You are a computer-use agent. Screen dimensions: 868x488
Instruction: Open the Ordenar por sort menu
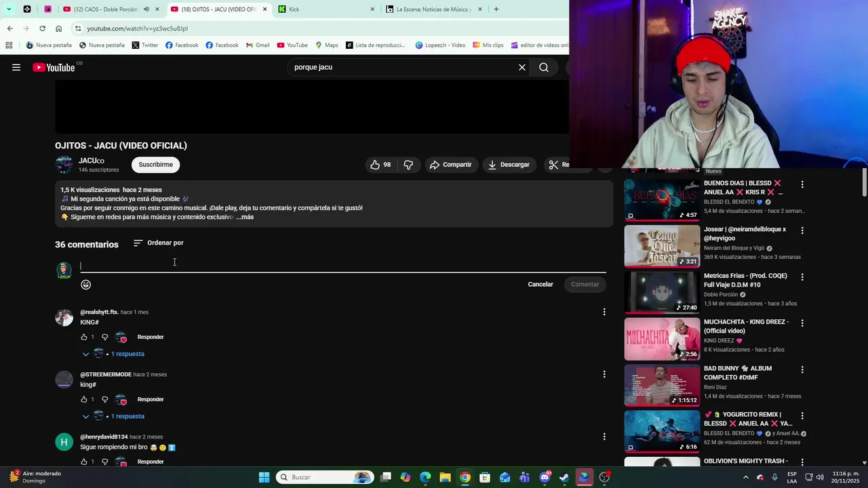point(158,243)
